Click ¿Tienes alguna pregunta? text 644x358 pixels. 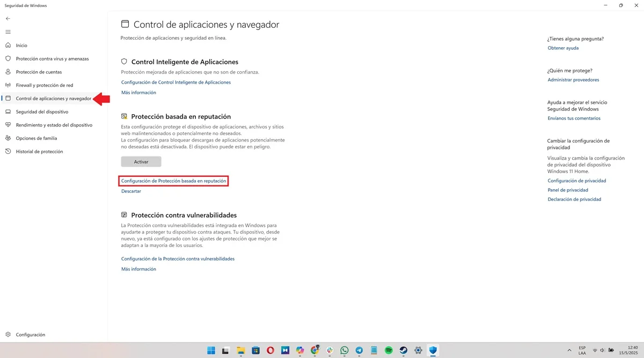coord(575,39)
